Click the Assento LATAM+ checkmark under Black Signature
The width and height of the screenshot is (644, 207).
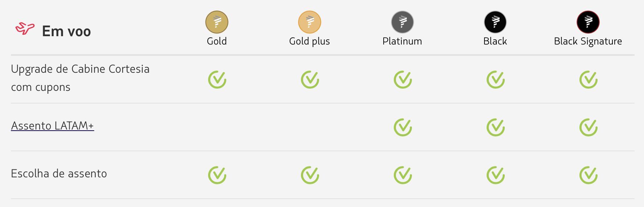pos(589,127)
